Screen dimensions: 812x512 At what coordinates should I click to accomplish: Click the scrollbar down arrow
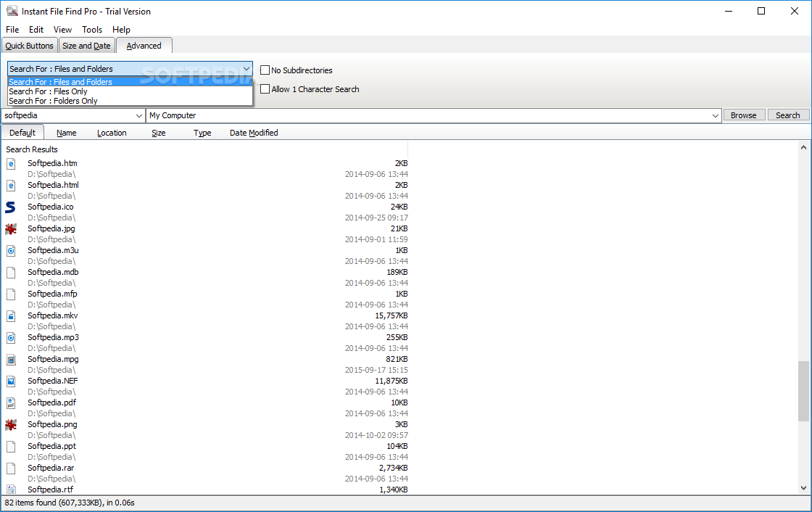coord(803,487)
